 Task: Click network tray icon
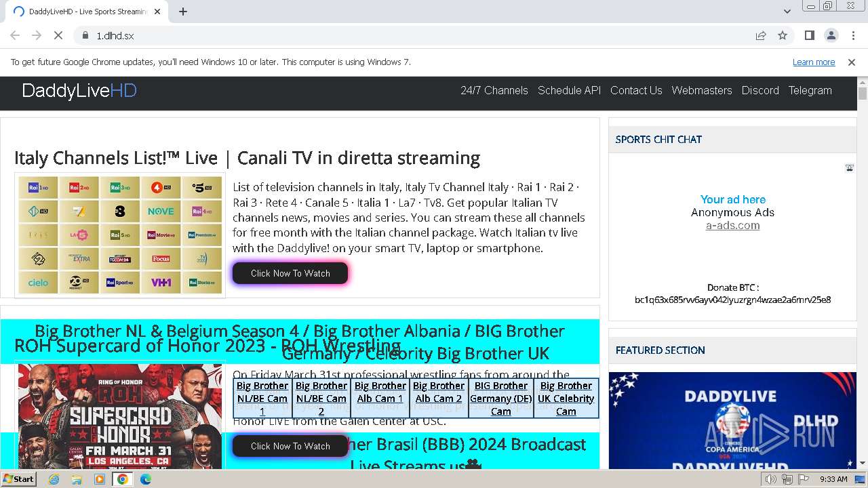pyautogui.click(x=787, y=479)
